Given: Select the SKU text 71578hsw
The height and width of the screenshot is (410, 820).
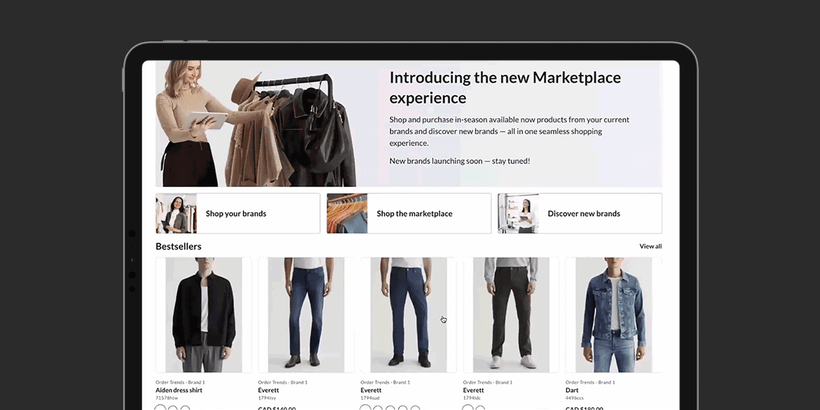Looking at the screenshot, I should pos(167,398).
